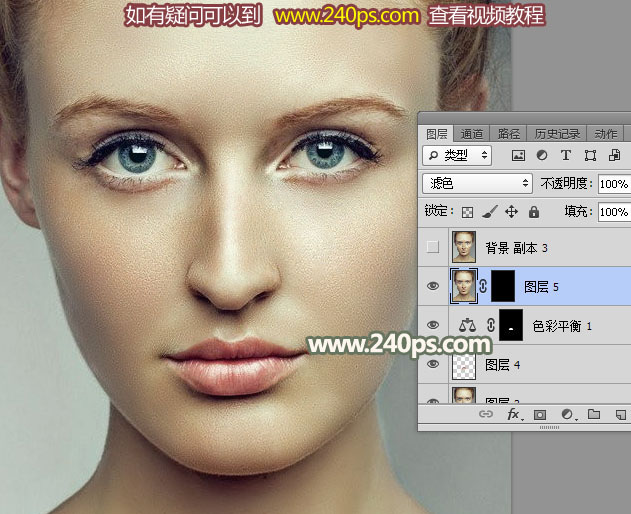Switch to the 图层 tab
This screenshot has height=514, width=631.
click(x=437, y=134)
